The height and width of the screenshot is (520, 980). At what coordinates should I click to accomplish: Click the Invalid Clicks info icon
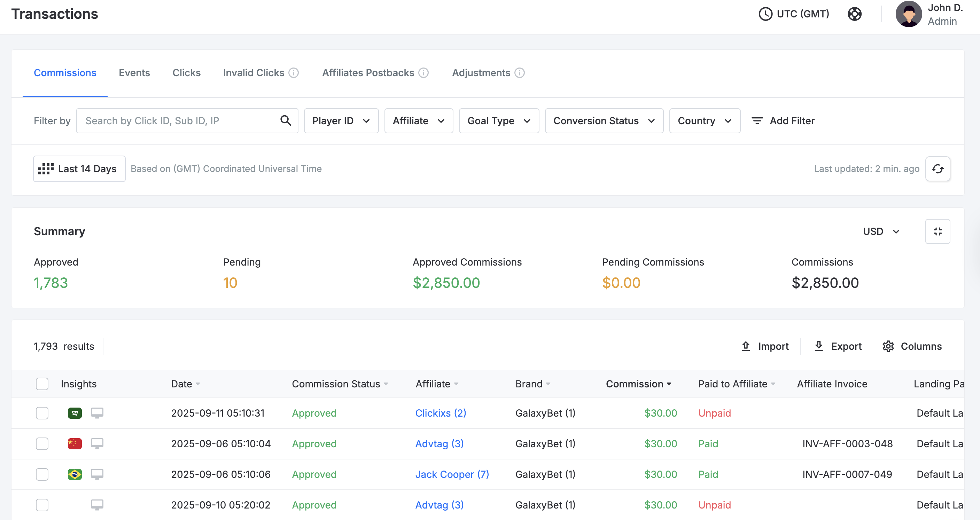coord(293,73)
